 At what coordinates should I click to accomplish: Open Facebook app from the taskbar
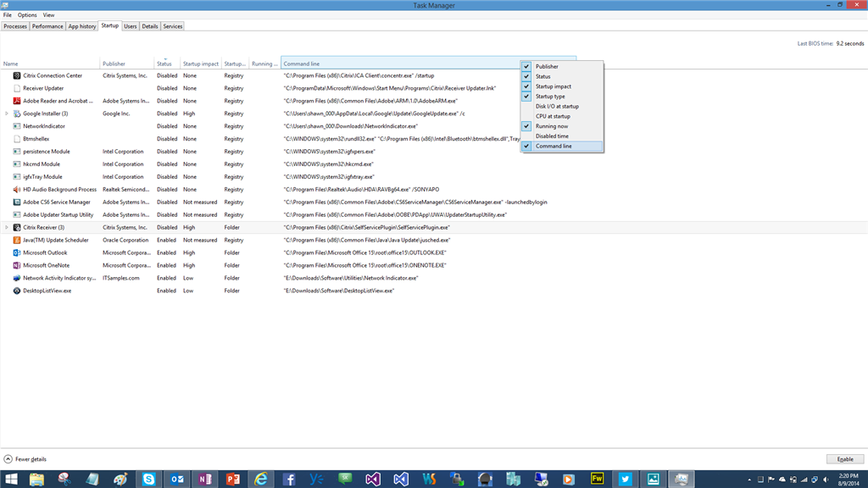tap(289, 480)
